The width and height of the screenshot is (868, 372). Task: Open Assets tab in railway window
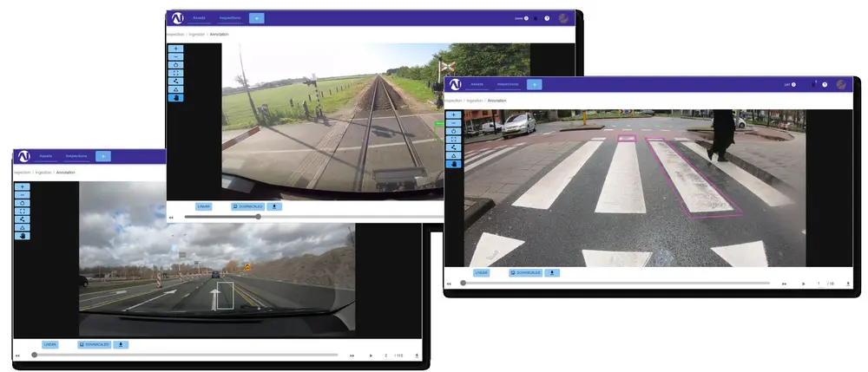pos(200,18)
